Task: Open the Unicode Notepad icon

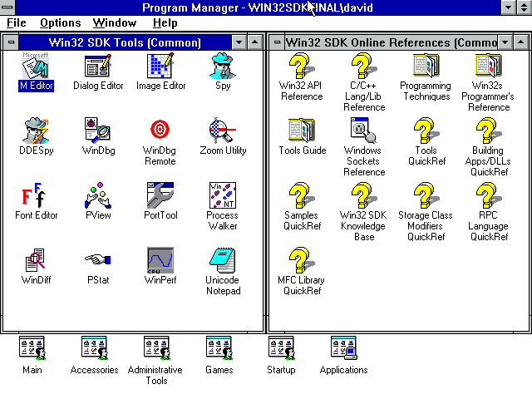Action: click(x=223, y=260)
